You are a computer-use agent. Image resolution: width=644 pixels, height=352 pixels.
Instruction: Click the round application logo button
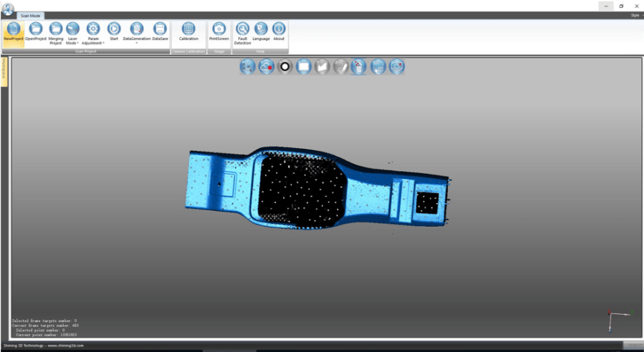tap(7, 7)
